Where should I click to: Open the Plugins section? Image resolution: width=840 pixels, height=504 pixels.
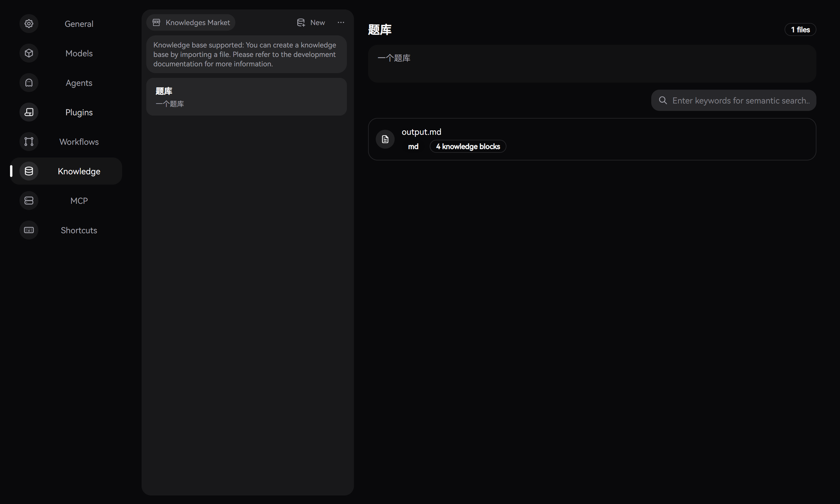[x=66, y=112]
